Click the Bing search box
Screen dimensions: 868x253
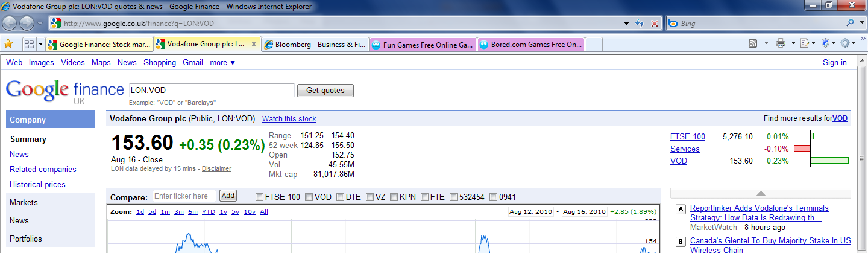click(x=755, y=24)
